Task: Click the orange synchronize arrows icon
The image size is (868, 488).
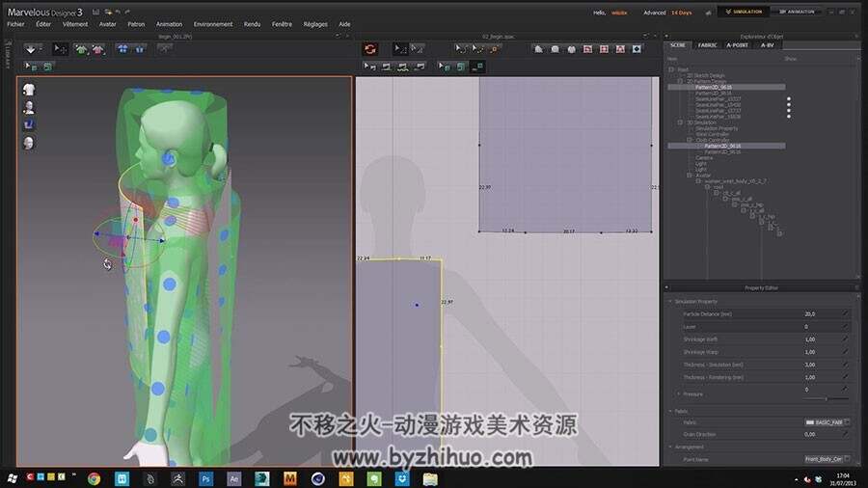Action: pos(369,49)
